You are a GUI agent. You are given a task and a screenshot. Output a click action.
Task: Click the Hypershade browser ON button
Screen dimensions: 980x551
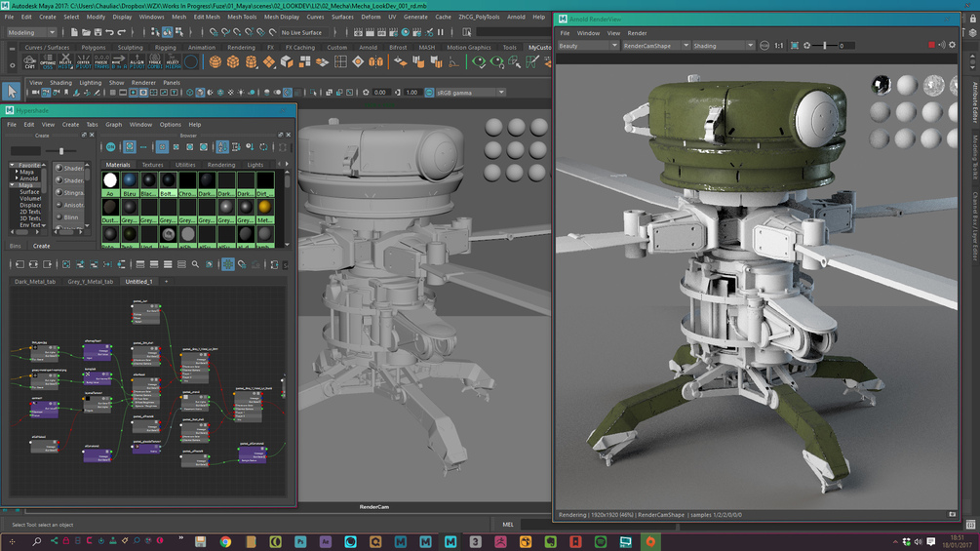click(x=110, y=147)
